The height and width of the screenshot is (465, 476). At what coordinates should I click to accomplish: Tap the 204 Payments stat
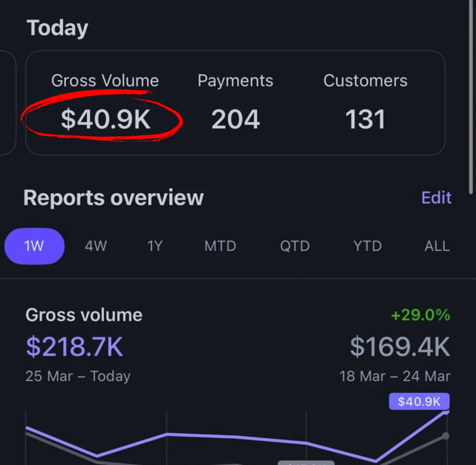click(235, 119)
